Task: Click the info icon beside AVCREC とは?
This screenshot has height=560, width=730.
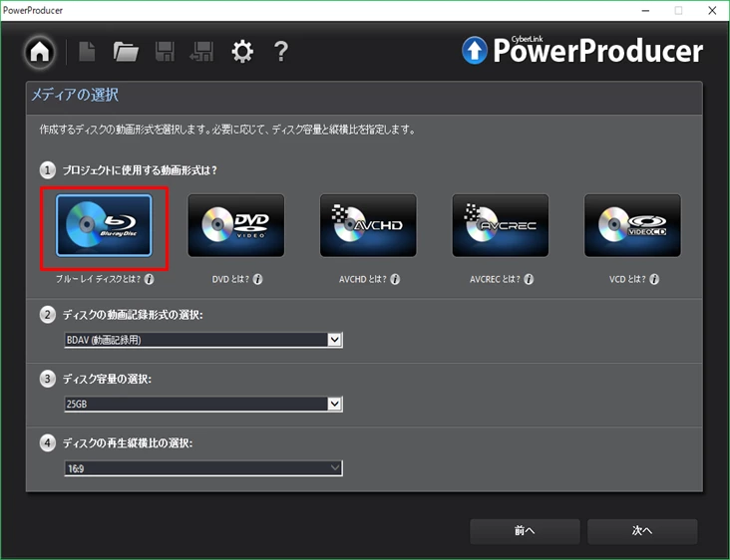Action: click(x=529, y=279)
